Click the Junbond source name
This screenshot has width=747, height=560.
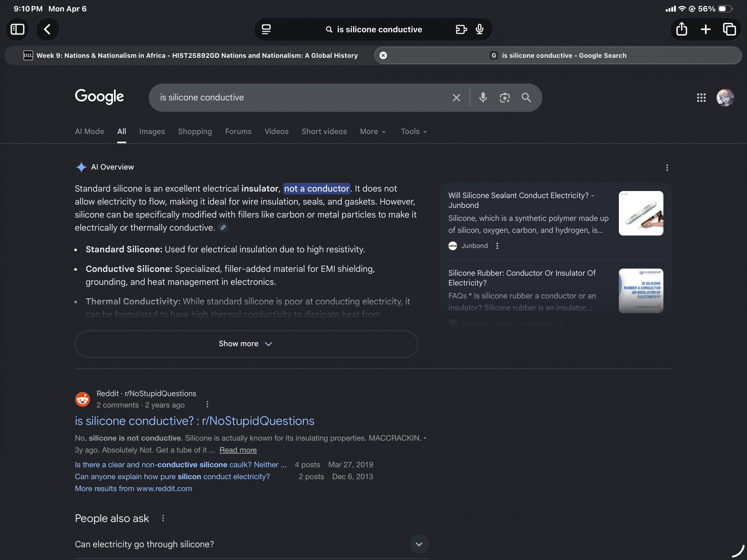click(x=474, y=246)
